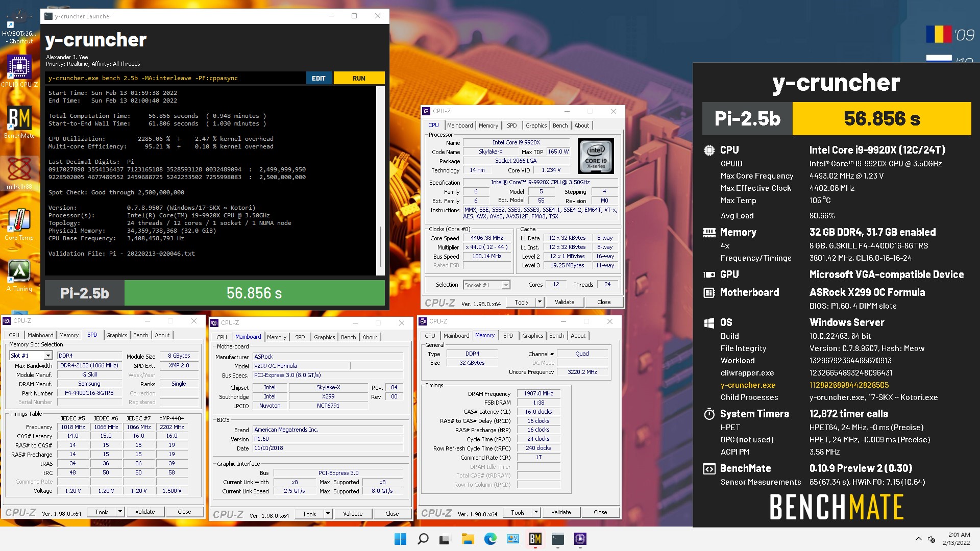
Task: Click the BenchMate taskbar icon
Action: pyautogui.click(x=535, y=539)
